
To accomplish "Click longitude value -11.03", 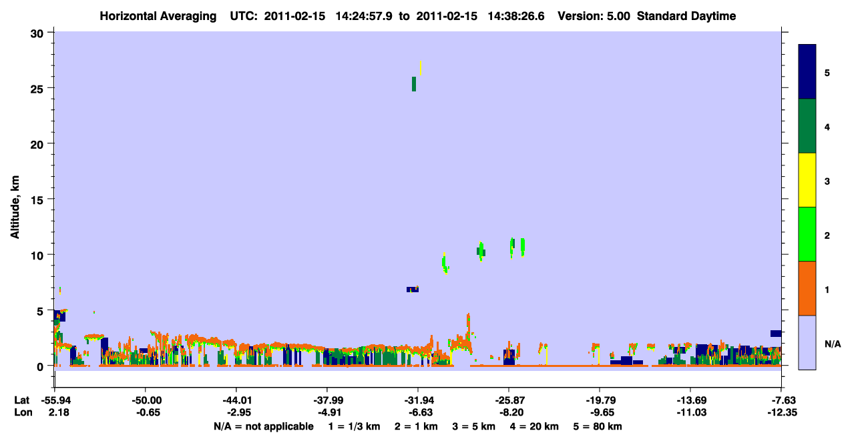I will point(690,413).
